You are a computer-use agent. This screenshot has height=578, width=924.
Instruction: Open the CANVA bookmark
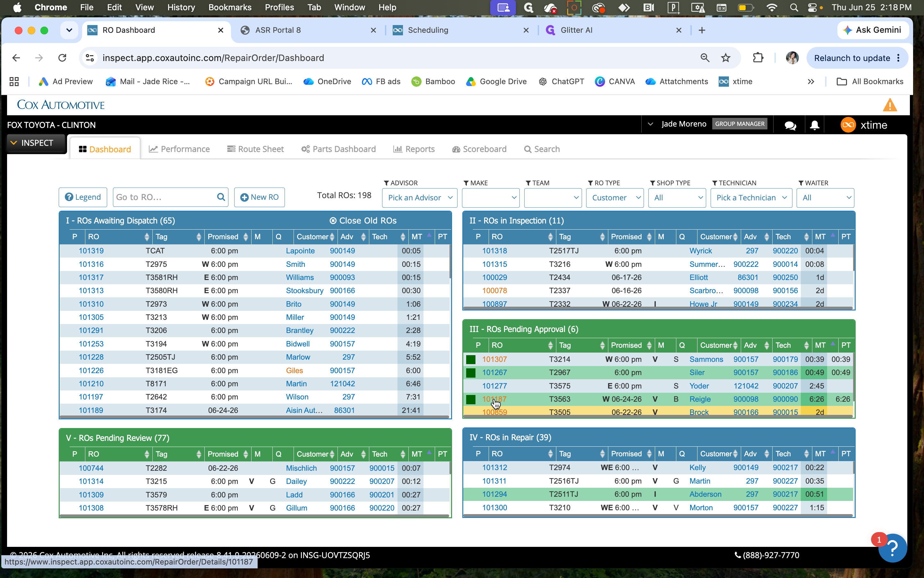(x=615, y=82)
